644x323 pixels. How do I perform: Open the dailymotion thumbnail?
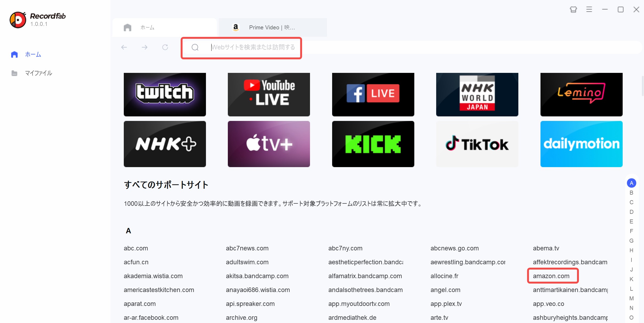(x=582, y=144)
